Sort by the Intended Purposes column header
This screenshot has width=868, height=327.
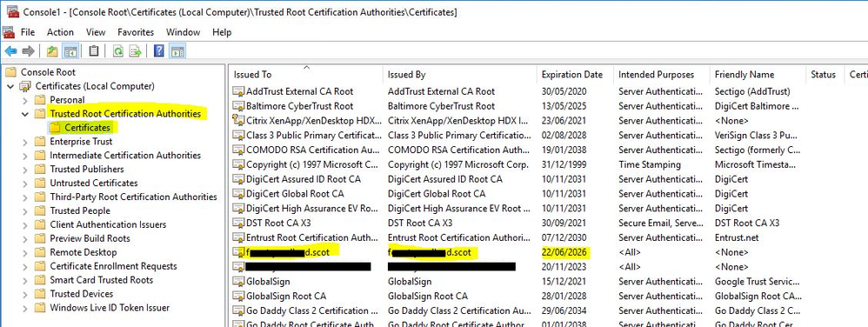tap(662, 75)
